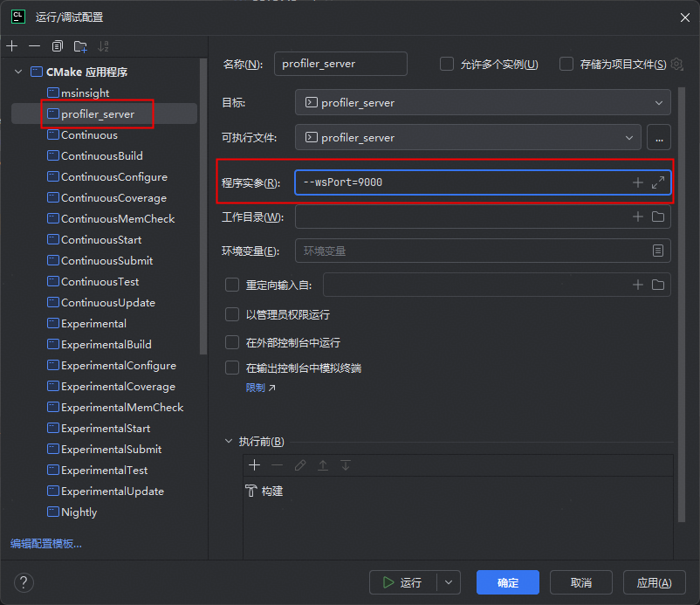700x605 pixels.
Task: Insert macro in 工作目录 field using plus icon
Action: coord(638,217)
